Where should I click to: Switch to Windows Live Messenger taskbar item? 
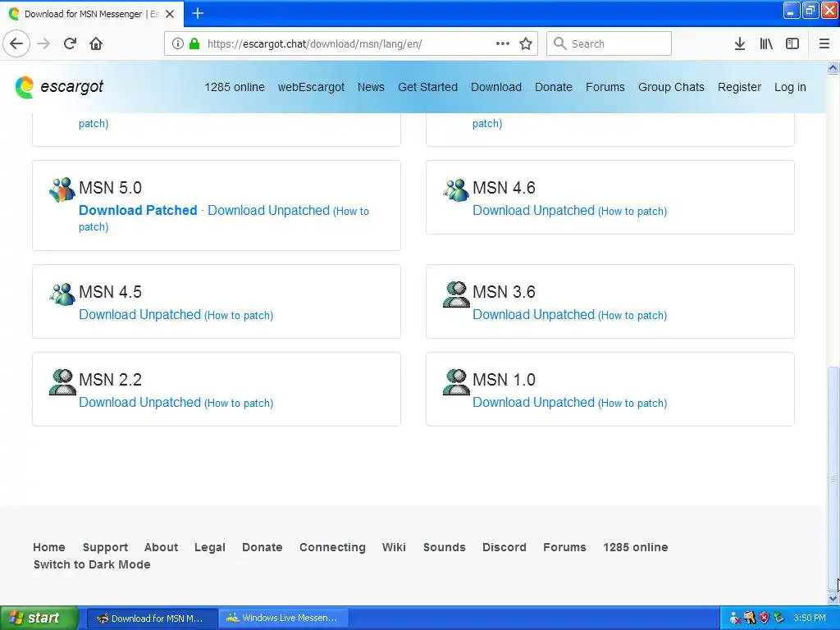[283, 618]
